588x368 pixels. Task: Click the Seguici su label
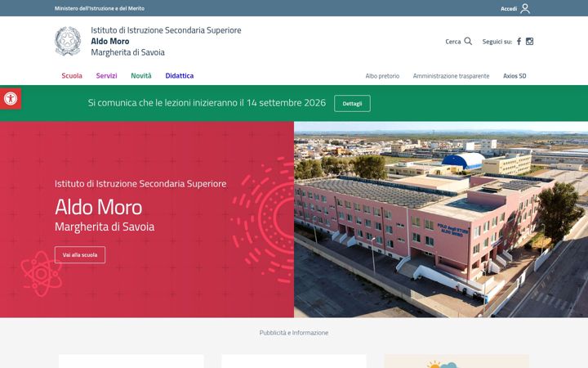(497, 42)
